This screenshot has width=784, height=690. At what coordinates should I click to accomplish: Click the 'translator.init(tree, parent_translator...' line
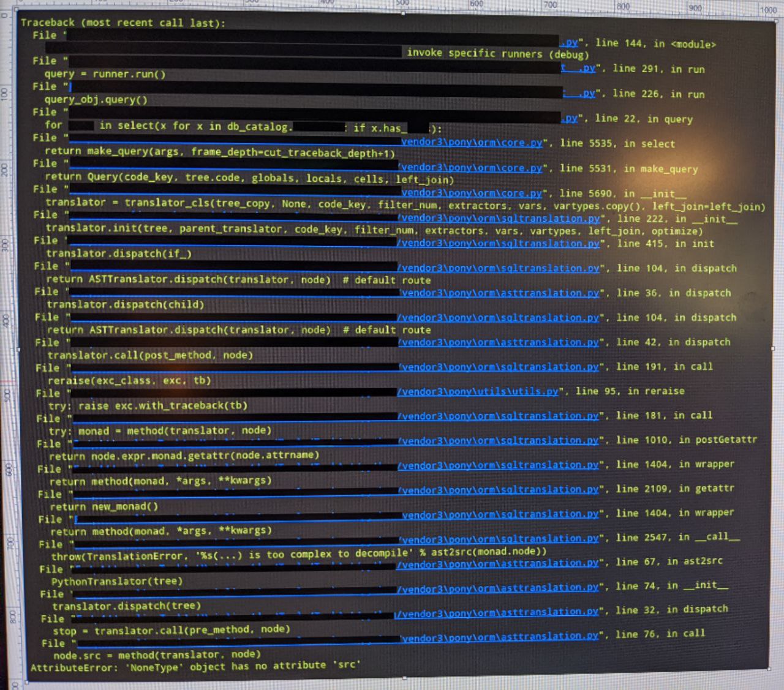(x=374, y=229)
